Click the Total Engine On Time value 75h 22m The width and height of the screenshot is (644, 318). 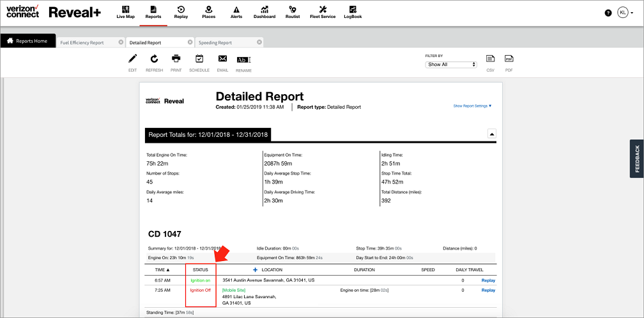(156, 163)
